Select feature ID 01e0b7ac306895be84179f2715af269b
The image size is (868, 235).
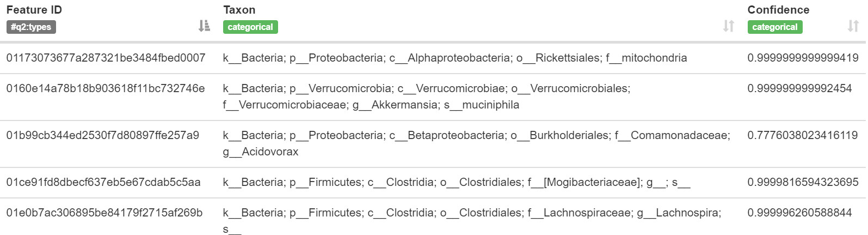(104, 213)
